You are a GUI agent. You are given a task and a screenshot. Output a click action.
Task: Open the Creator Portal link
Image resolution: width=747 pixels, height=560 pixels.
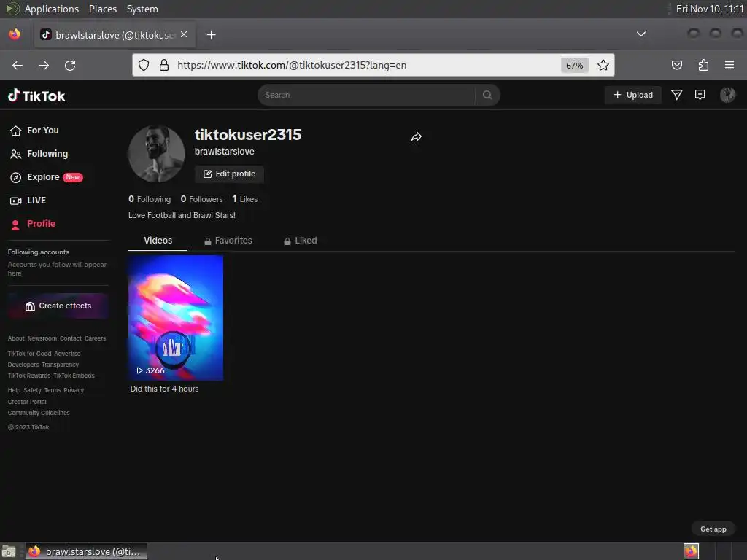pyautogui.click(x=27, y=402)
